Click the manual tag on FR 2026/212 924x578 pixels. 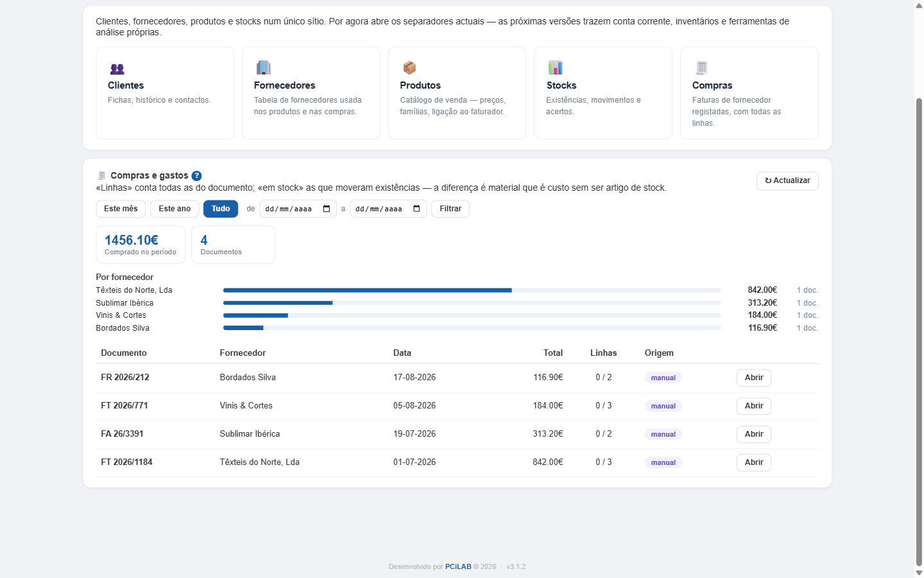663,378
